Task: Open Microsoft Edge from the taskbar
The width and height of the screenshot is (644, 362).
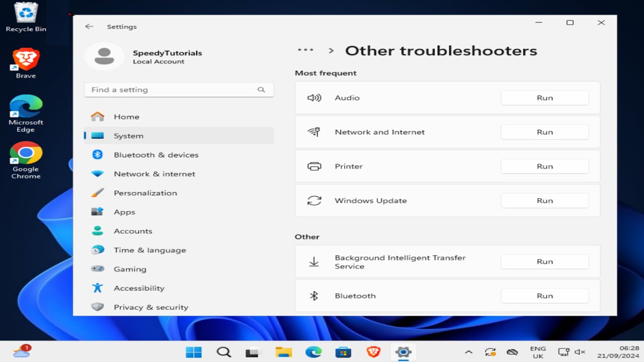Action: 313,352
